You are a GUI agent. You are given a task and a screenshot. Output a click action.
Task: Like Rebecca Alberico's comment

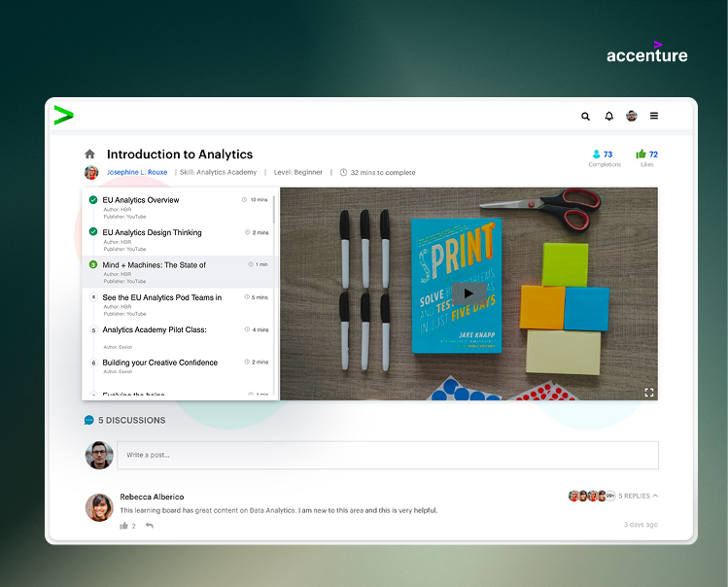(x=123, y=526)
